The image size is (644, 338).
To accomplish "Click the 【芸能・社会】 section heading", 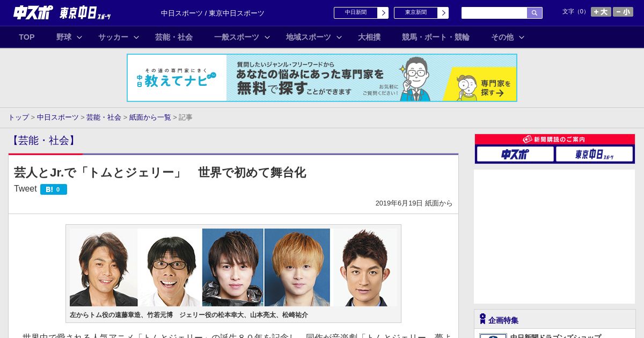I will tap(44, 141).
